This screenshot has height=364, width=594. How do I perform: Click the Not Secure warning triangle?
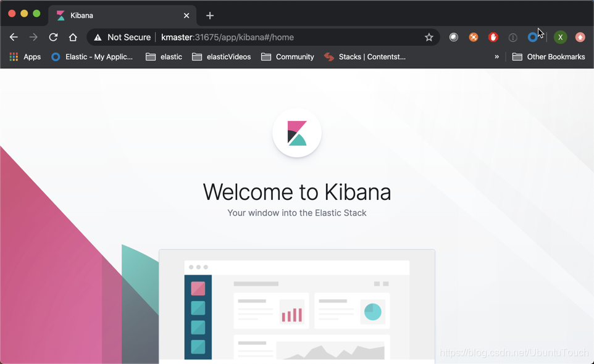[x=98, y=38]
